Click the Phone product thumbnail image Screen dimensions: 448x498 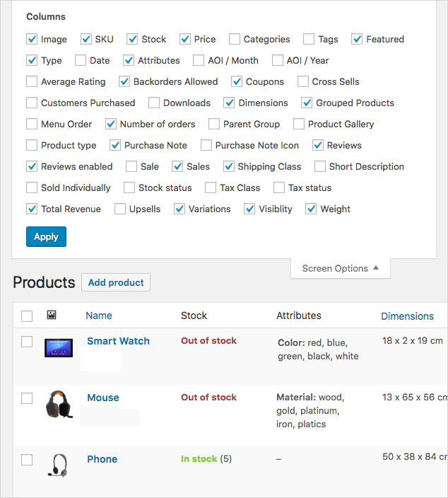pos(58,465)
